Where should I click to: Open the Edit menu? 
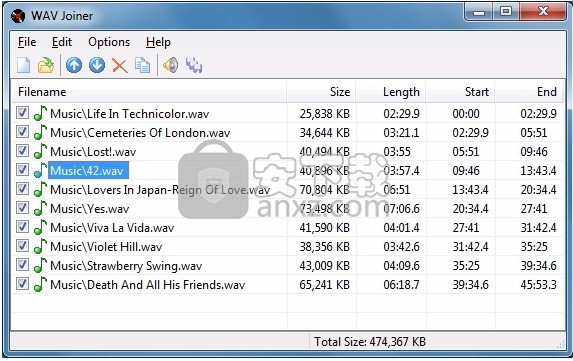pos(62,42)
